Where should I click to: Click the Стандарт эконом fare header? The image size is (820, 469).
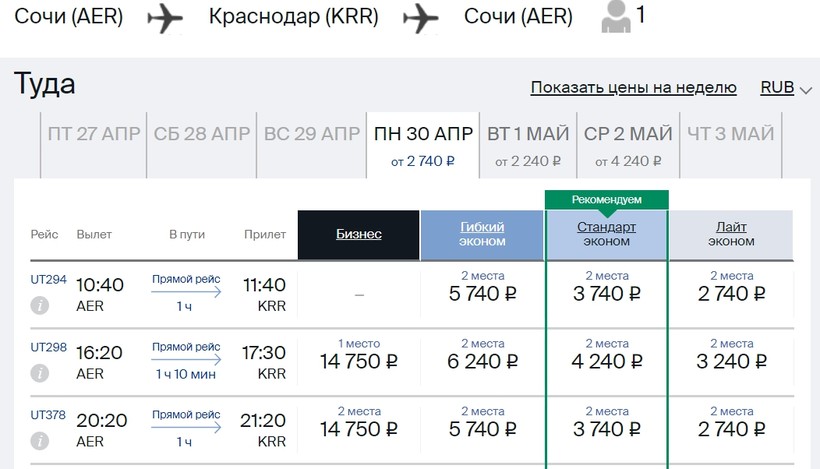coord(606,234)
